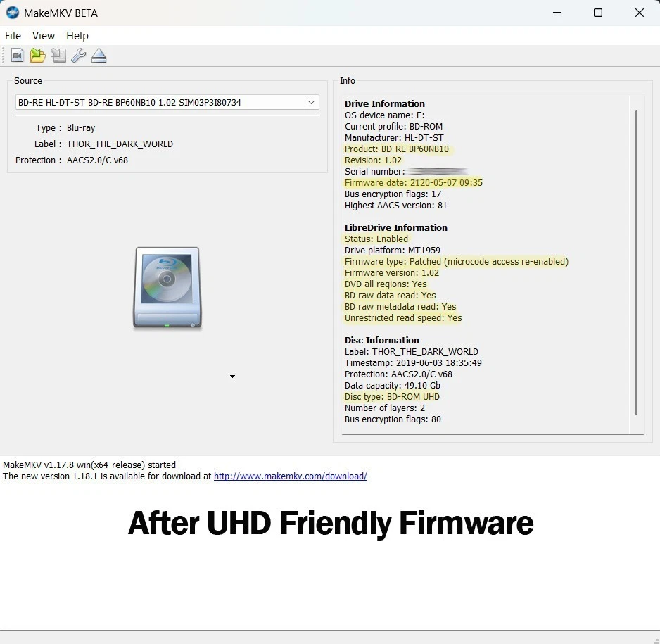Viewport: 660px width, 644px height.
Task: Maximize the MakeMKV window
Action: (597, 13)
